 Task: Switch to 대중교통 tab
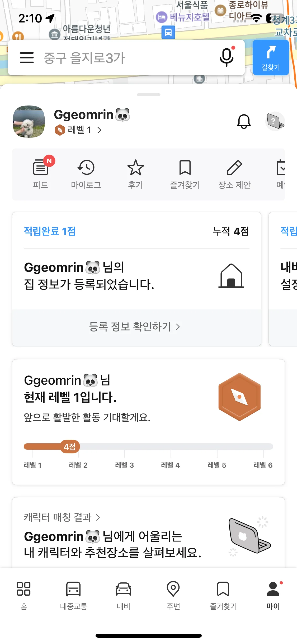click(x=73, y=595)
